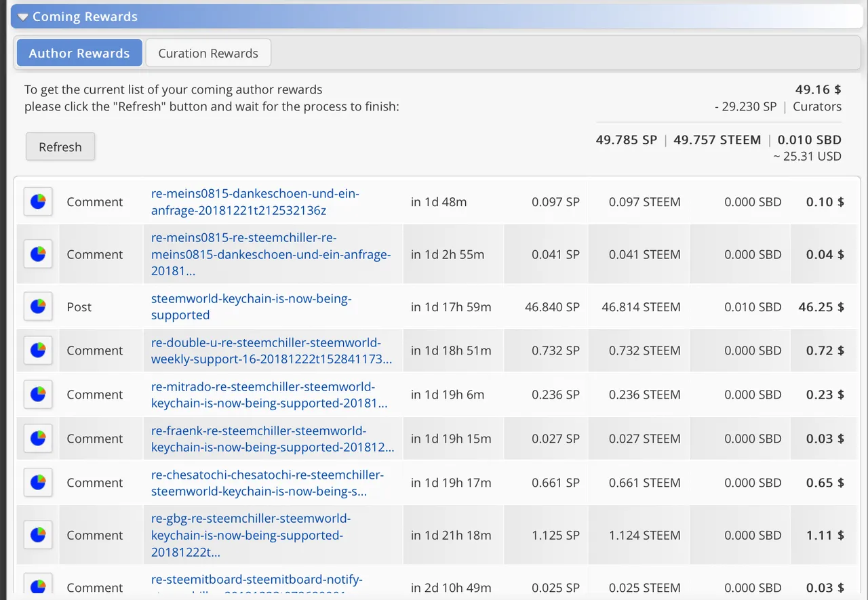Click the 'in 1d 21h 18m' payout time
Image resolution: width=868 pixels, height=600 pixels.
[x=451, y=535]
